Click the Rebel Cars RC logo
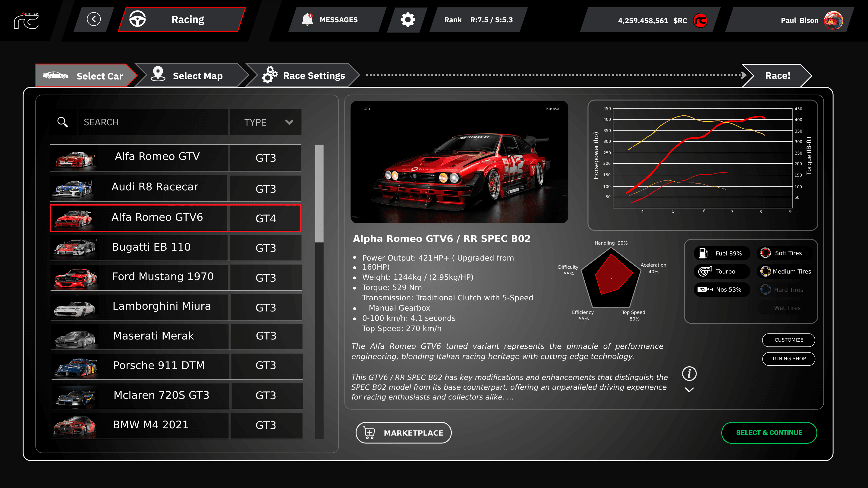868x488 pixels. [x=26, y=20]
